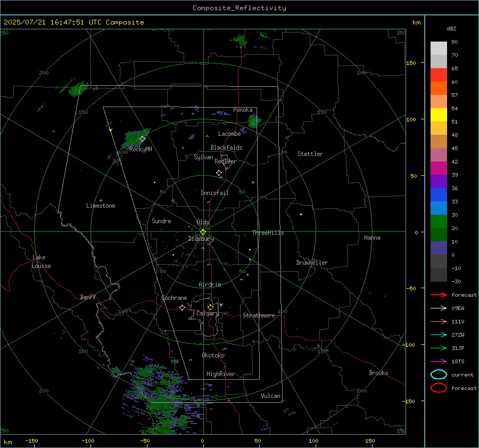This screenshot has width=479, height=448.
Task: Click the Didsbury city label
Action: click(201, 239)
